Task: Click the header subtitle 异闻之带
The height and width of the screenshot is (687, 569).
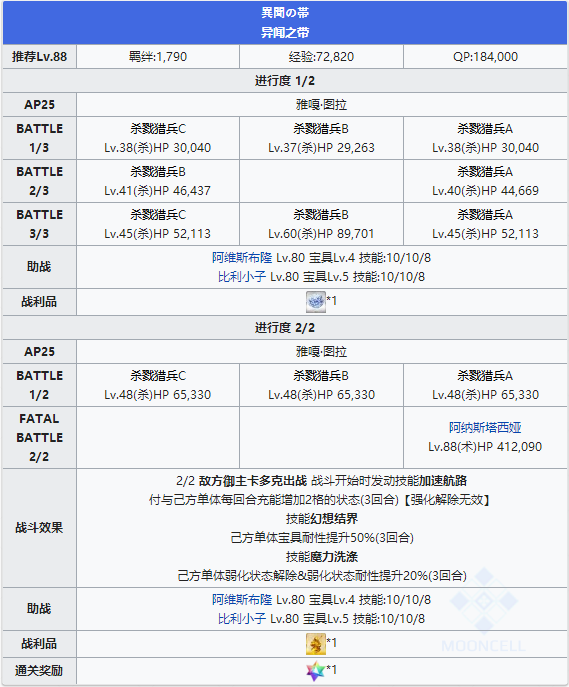Action: point(285,32)
